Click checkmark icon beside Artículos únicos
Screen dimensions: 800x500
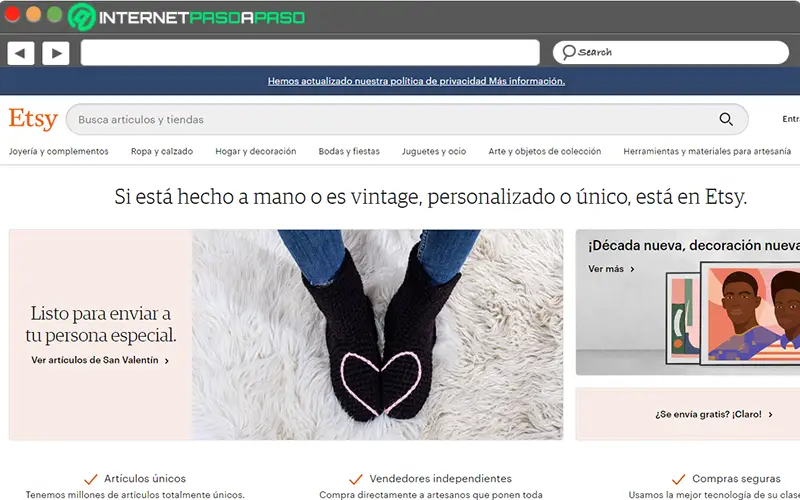pyautogui.click(x=91, y=479)
